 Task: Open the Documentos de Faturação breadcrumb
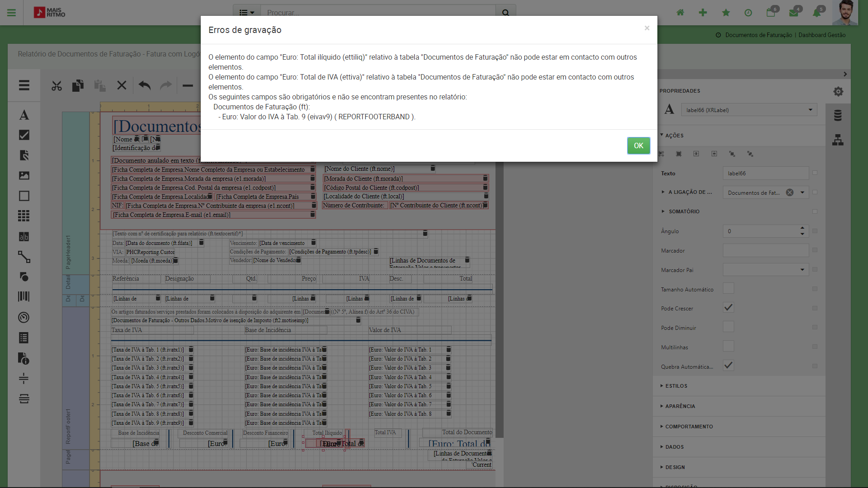[758, 35]
